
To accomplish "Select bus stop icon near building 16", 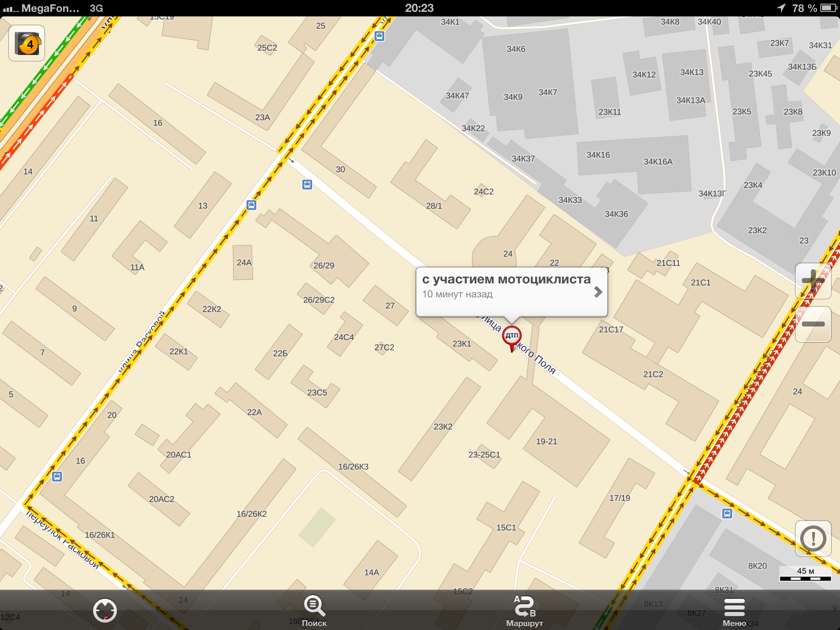I will click(x=57, y=477).
